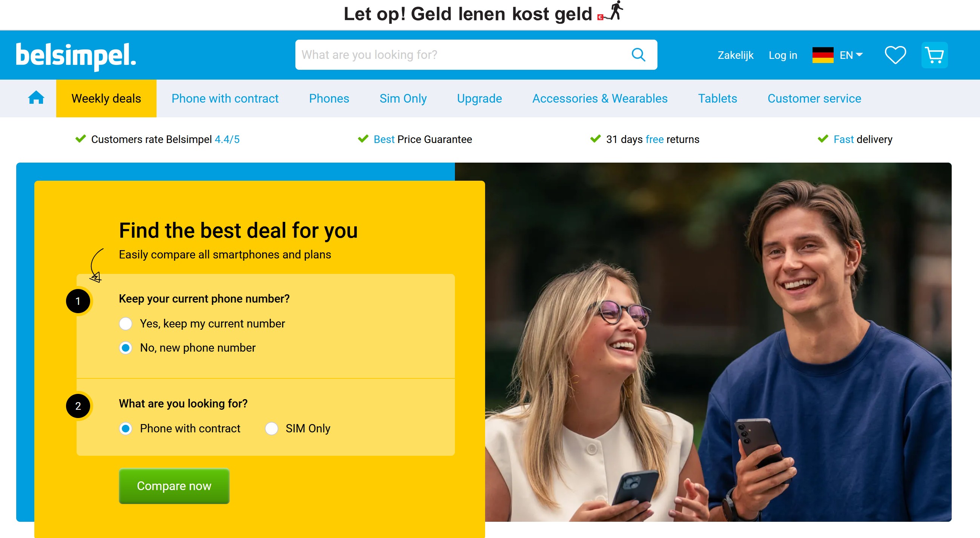Choose the SIM Only radio option
Viewport: 980px width, 538px height.
(x=271, y=429)
